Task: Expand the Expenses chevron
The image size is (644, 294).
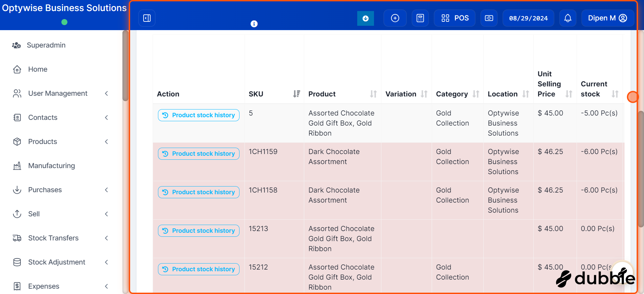Action: 106,286
